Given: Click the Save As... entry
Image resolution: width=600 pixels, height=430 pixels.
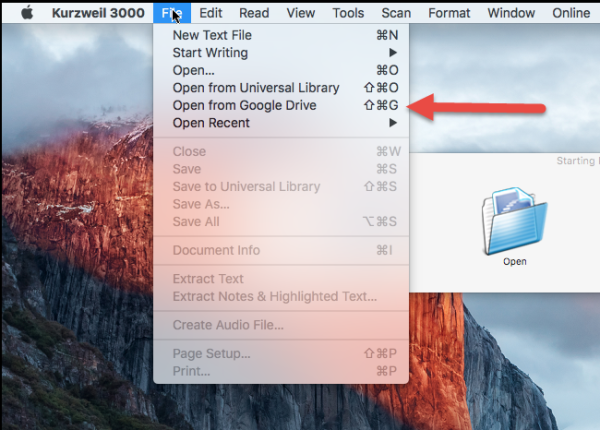Looking at the screenshot, I should point(281,204).
